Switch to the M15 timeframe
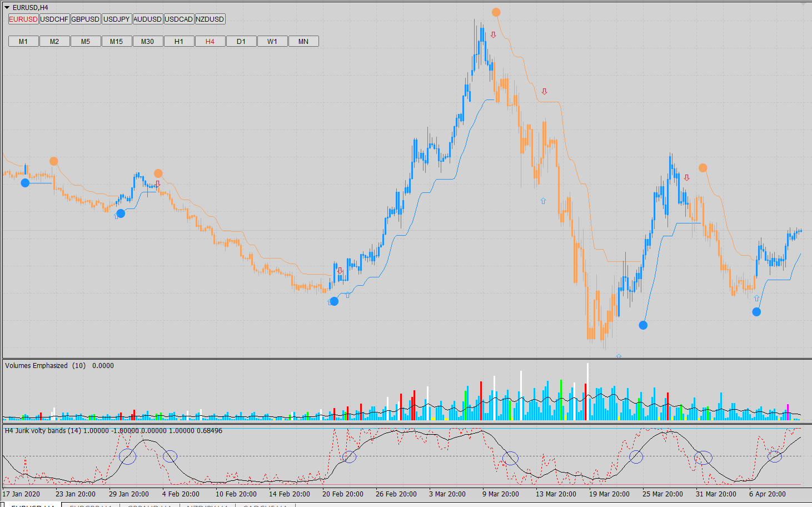Viewport: 812px width, 507px height. [117, 41]
